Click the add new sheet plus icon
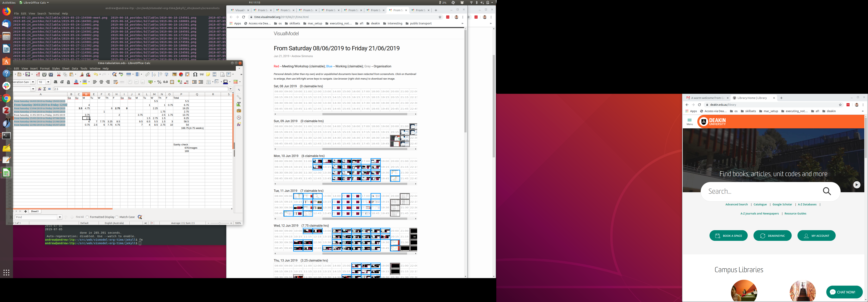The width and height of the screenshot is (868, 302). [26, 211]
